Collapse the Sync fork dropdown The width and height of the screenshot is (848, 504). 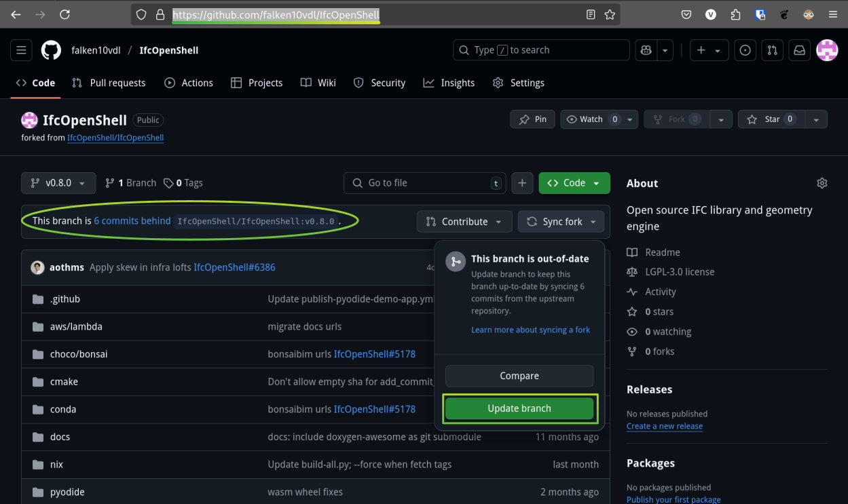(x=561, y=222)
